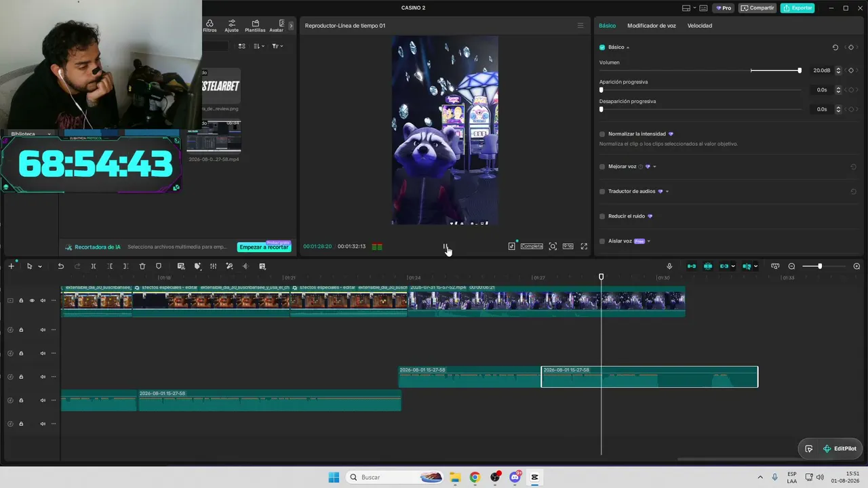
Task: Change the 9:16 aspect ratio
Action: click(568, 247)
